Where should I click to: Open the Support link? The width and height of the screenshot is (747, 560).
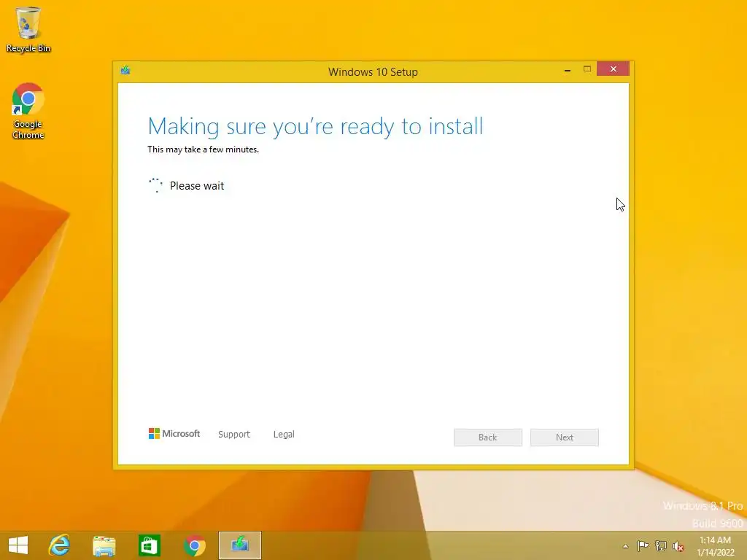[x=234, y=435]
